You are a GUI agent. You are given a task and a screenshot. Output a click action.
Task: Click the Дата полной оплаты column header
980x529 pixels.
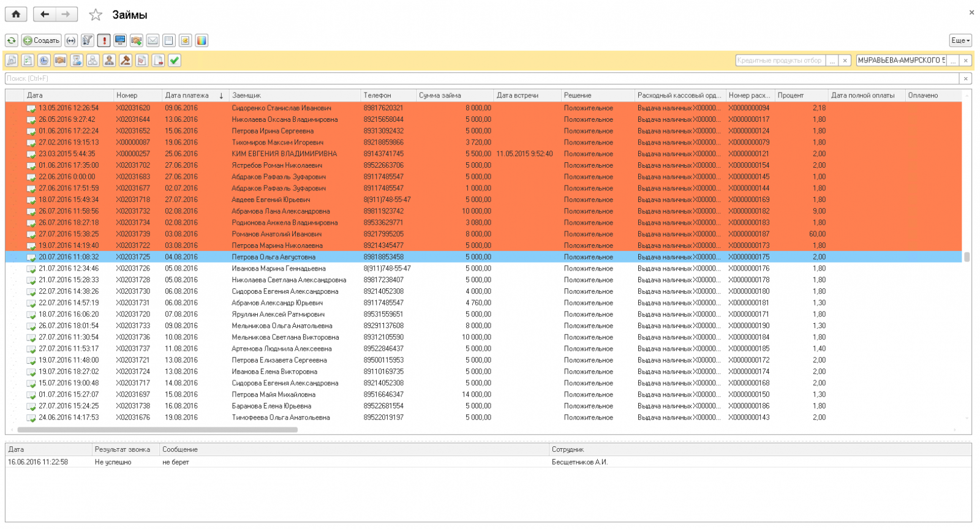(867, 96)
